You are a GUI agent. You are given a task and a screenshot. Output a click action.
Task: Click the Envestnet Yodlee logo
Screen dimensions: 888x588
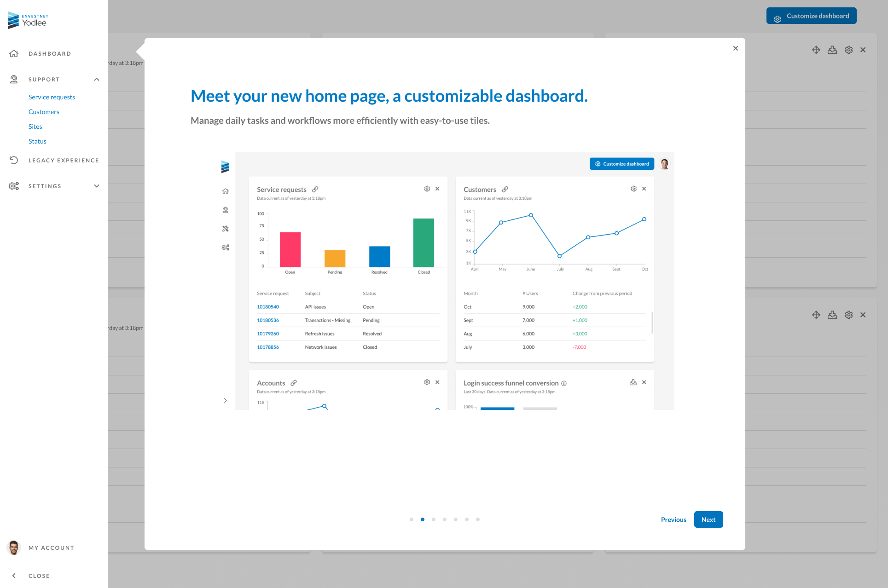point(29,20)
